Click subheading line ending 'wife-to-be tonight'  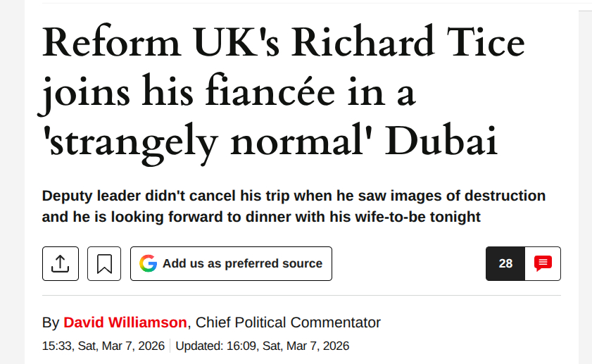click(x=261, y=217)
